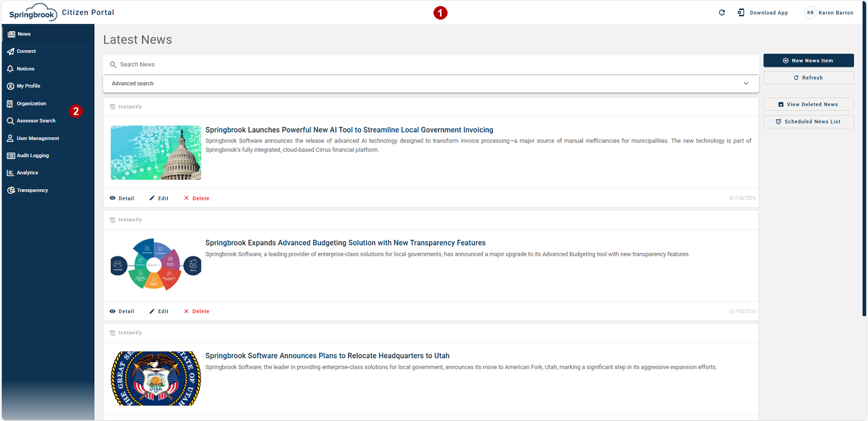The width and height of the screenshot is (868, 421).
Task: Click the Download App icon
Action: tap(741, 13)
